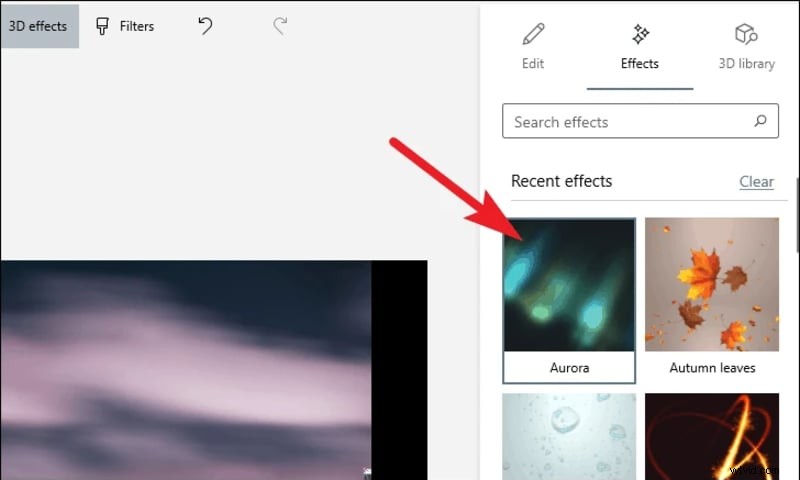Image resolution: width=800 pixels, height=480 pixels.
Task: Clear the recent effects list
Action: pyautogui.click(x=756, y=182)
